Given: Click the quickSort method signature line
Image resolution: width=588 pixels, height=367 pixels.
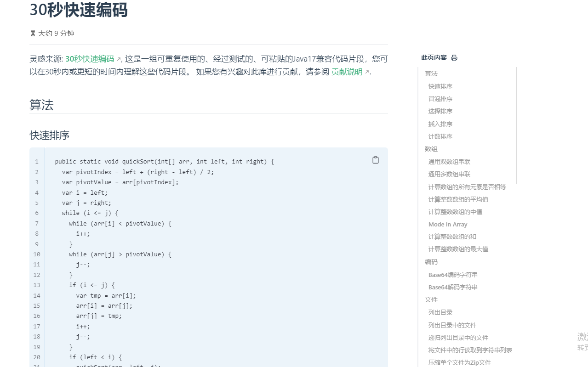Looking at the screenshot, I should tap(165, 161).
